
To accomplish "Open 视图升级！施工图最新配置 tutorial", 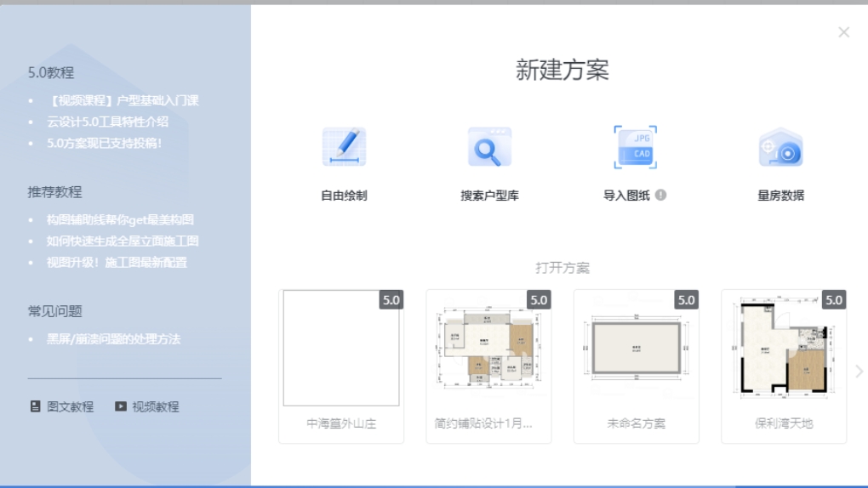I will click(117, 262).
